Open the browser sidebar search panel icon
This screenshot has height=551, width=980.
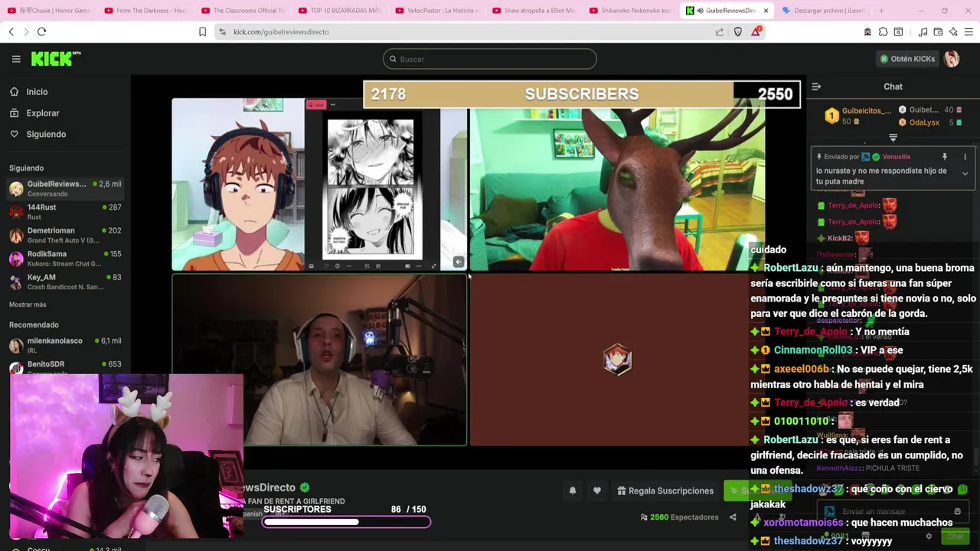point(898,31)
